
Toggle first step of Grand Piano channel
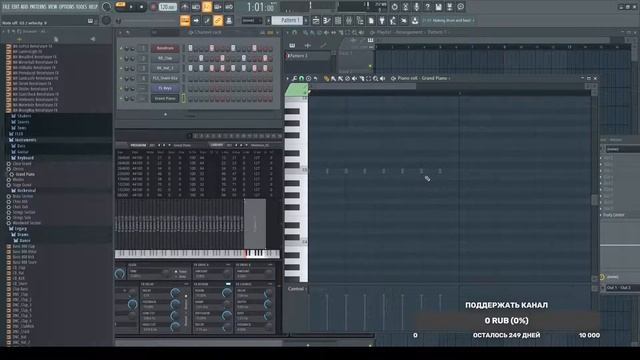click(x=190, y=98)
